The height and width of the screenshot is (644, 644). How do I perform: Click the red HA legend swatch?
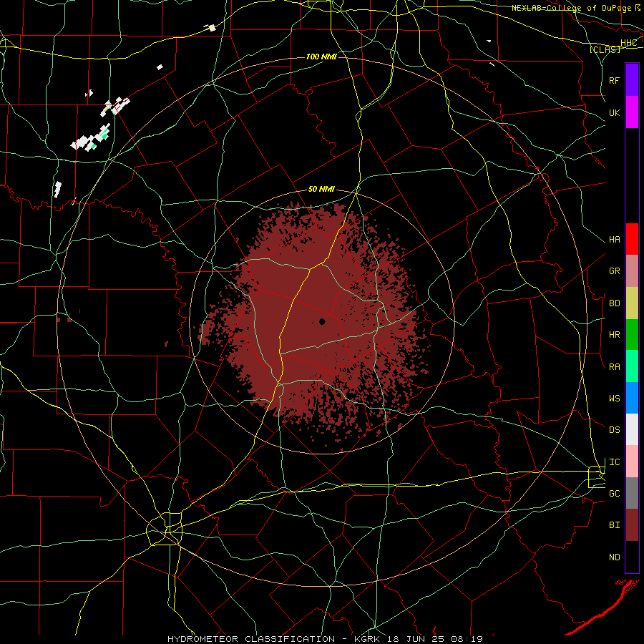[x=632, y=239]
